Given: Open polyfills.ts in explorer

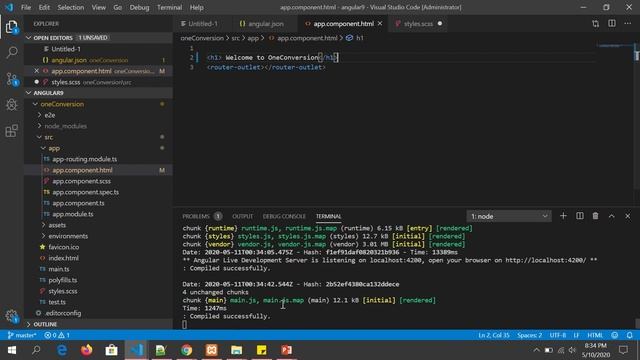Looking at the screenshot, I should pyautogui.click(x=98, y=280).
